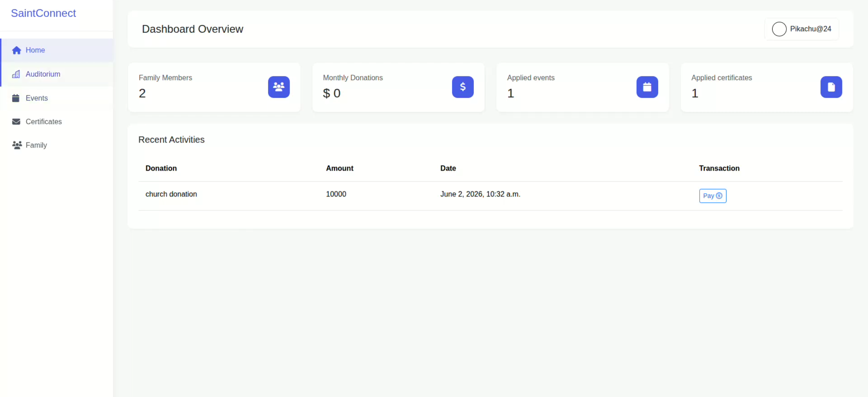Click the Amount column header
This screenshot has height=397, width=868.
tap(340, 168)
